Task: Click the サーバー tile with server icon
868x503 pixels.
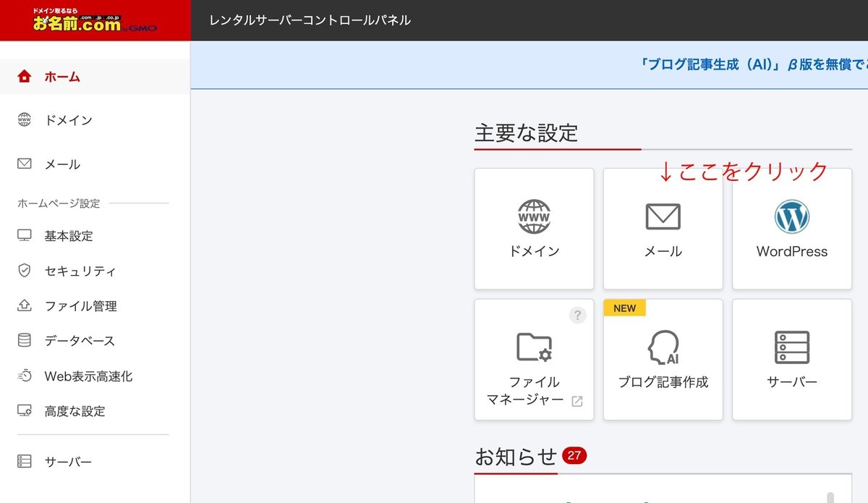Action: tap(791, 359)
